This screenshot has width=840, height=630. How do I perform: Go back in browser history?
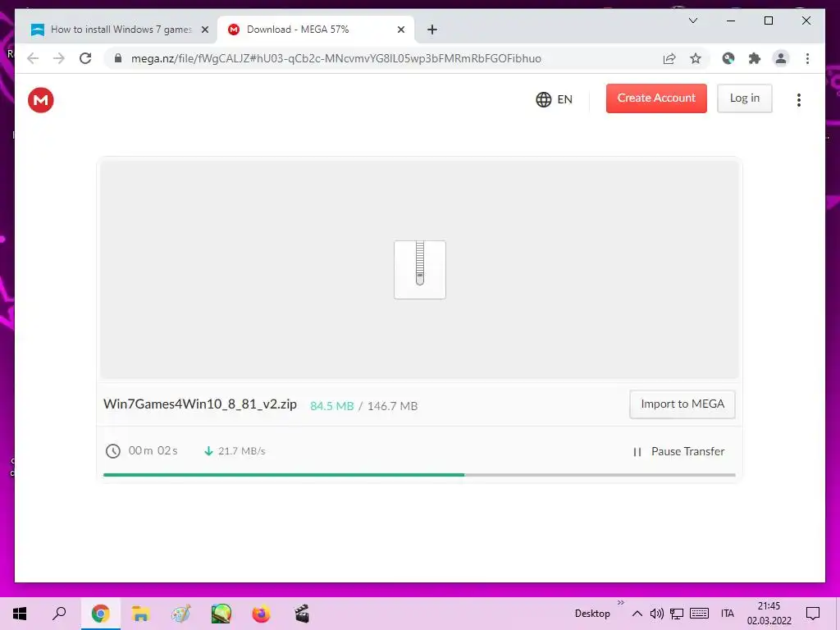(33, 58)
